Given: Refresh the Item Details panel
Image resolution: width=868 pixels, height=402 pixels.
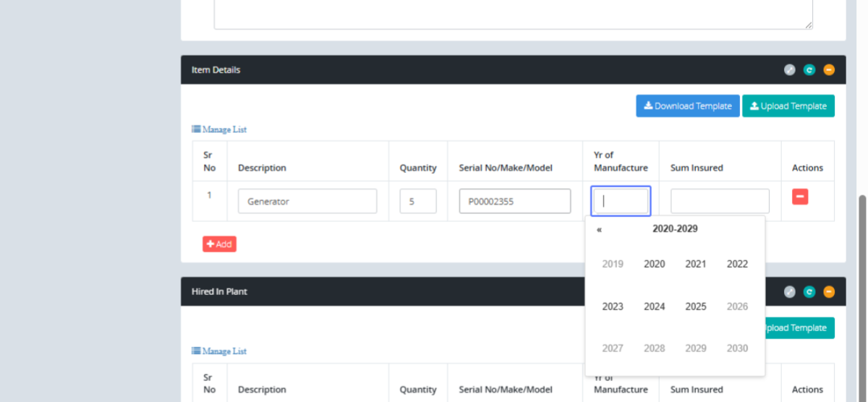Looking at the screenshot, I should (809, 70).
